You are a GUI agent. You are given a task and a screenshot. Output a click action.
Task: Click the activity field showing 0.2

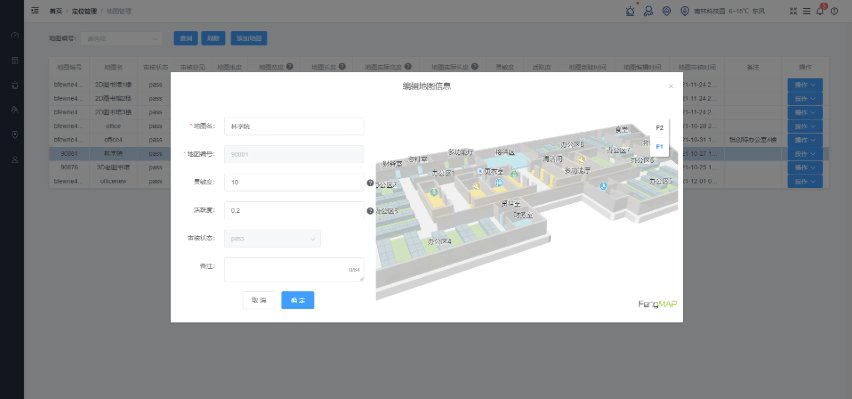coord(294,210)
